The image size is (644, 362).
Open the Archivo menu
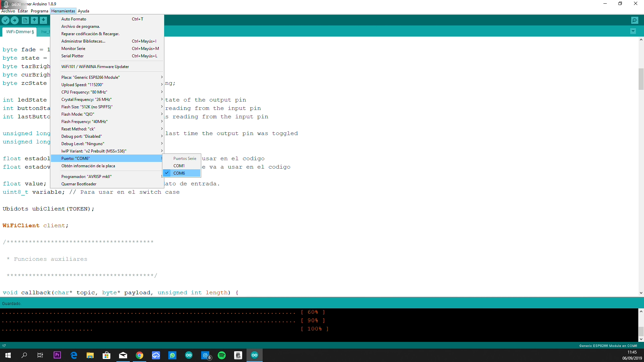click(8, 11)
